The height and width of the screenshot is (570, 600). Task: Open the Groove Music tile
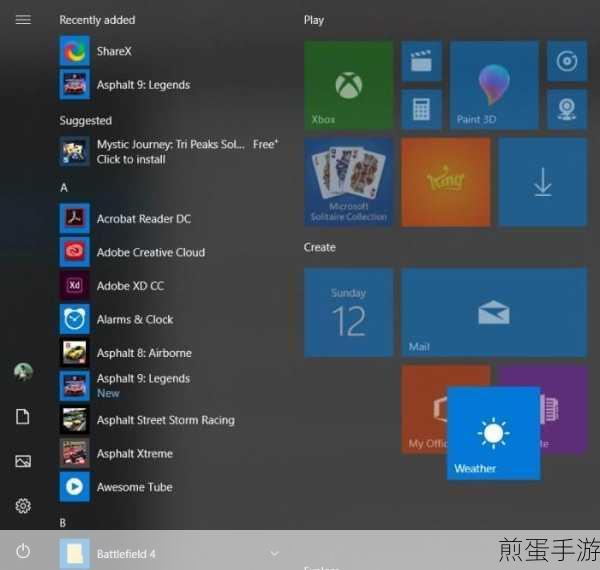(567, 62)
